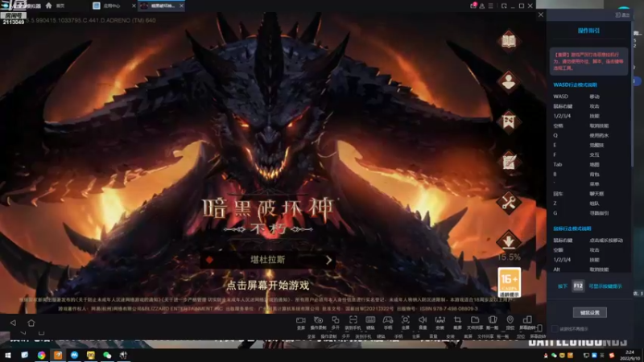Take a screenshot with the crop icon (截屏)
The image size is (644, 362).
pyautogui.click(x=457, y=323)
